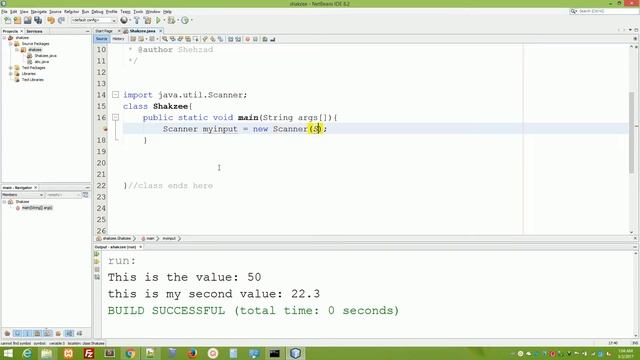The image size is (640, 360).
Task: Open the Members dropdown in Navigator
Action: click(x=23, y=195)
